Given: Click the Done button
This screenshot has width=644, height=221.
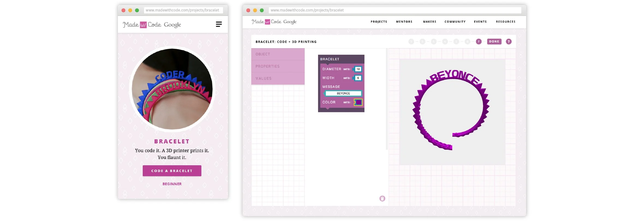Looking at the screenshot, I should pos(494,42).
